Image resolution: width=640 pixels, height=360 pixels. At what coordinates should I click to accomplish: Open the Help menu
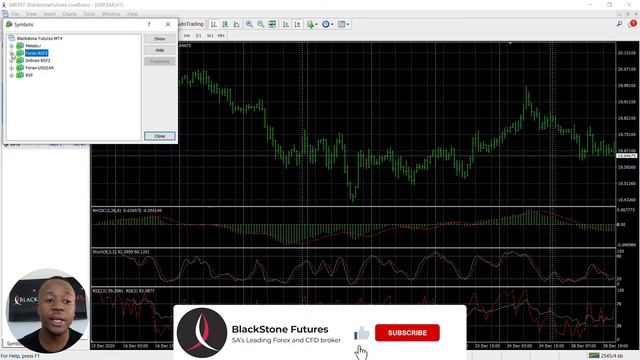pos(132,14)
